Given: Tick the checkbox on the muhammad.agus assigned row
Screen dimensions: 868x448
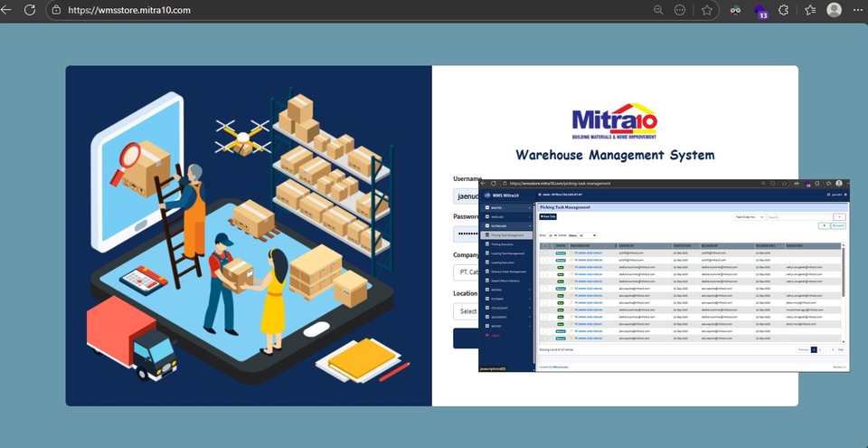Looking at the screenshot, I should (x=544, y=310).
